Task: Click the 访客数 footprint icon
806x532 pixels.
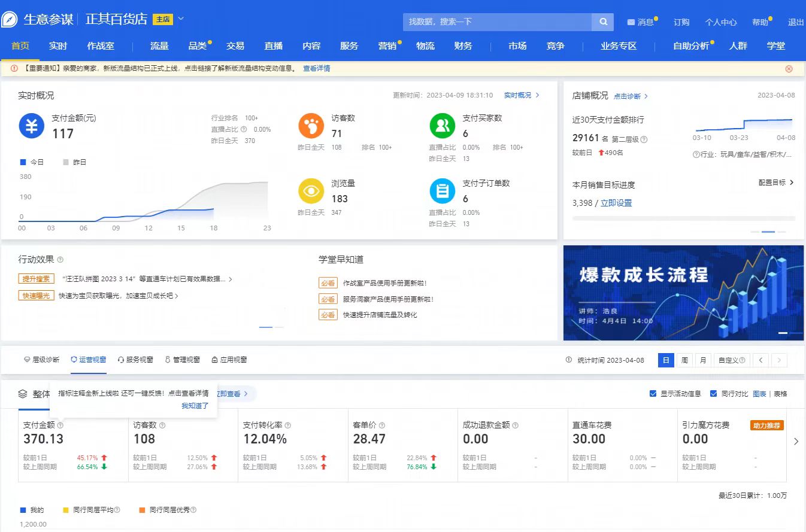Action: (311, 126)
